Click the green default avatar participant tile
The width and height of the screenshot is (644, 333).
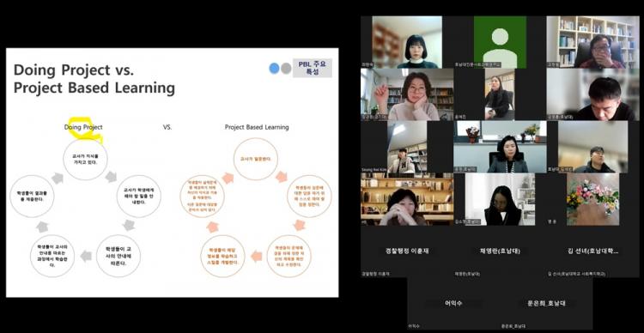(500, 42)
